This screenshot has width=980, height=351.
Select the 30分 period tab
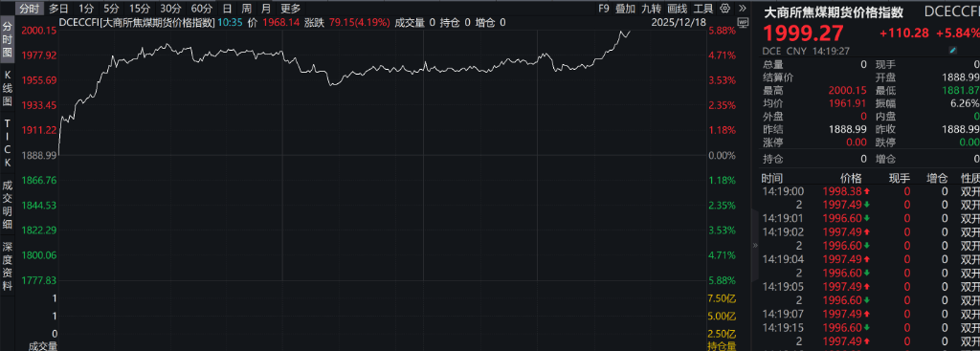[x=170, y=9]
